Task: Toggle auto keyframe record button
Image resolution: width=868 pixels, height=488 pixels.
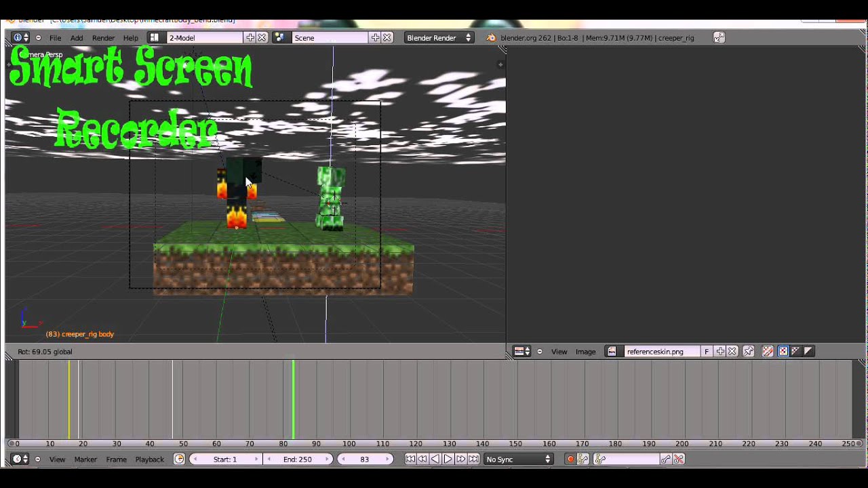Action: [570, 459]
